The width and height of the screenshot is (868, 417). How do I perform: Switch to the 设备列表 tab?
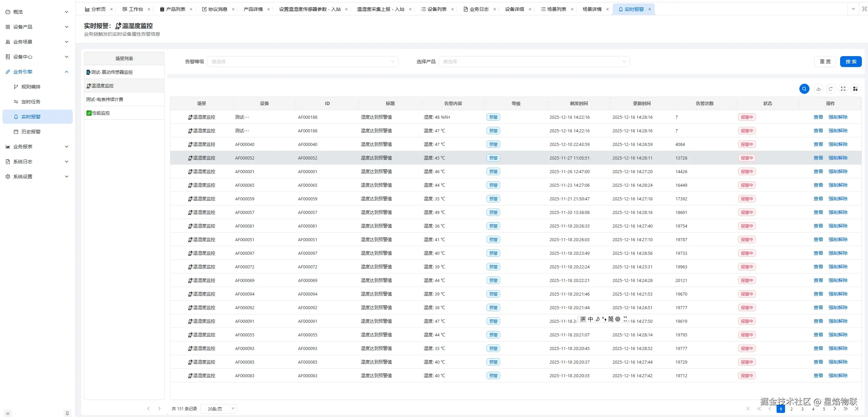pos(436,9)
